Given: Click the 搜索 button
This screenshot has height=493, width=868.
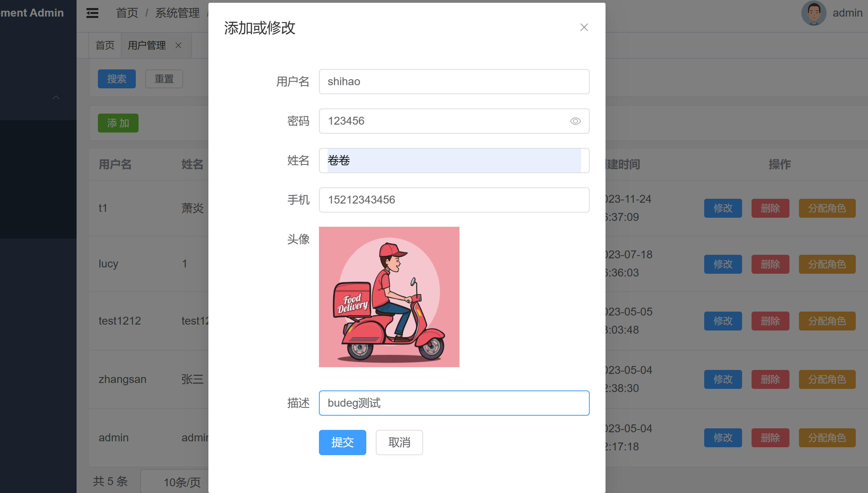Looking at the screenshot, I should pos(117,79).
